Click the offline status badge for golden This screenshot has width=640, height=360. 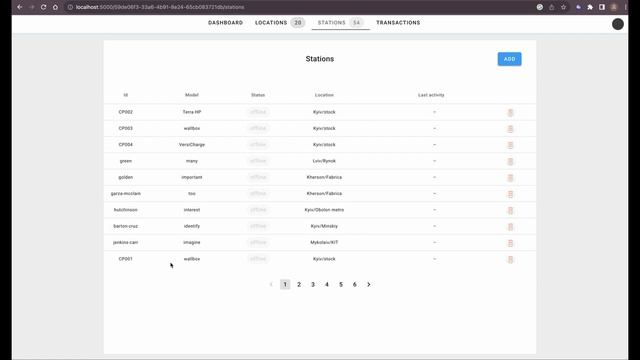click(258, 177)
